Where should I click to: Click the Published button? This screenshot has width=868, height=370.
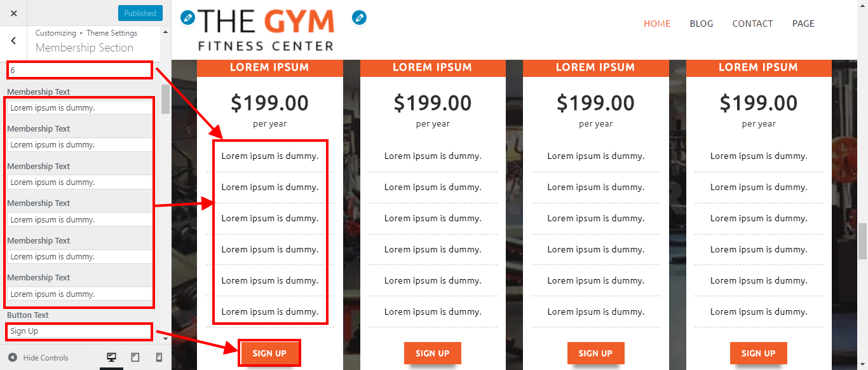[140, 13]
